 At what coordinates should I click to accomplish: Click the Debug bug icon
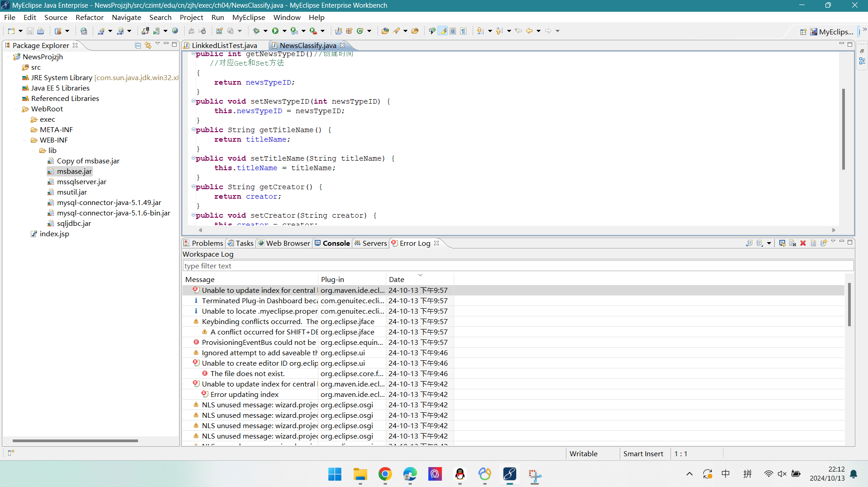tap(256, 31)
